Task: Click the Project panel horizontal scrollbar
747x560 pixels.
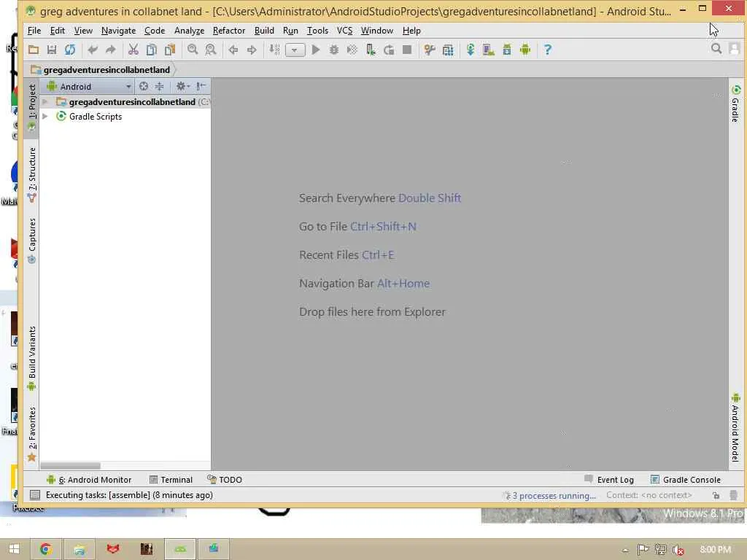Action: (71, 466)
